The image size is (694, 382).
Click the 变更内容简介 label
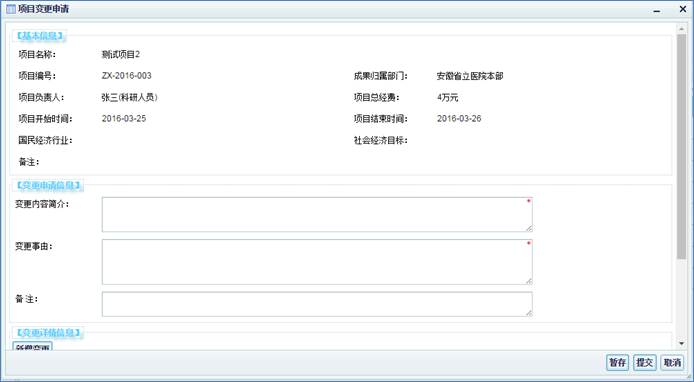[42, 204]
